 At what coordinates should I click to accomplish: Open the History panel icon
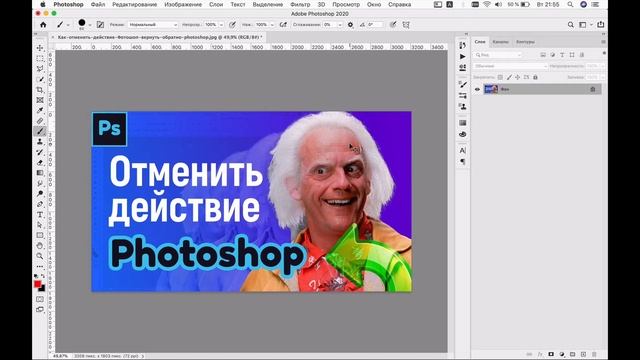[462, 45]
